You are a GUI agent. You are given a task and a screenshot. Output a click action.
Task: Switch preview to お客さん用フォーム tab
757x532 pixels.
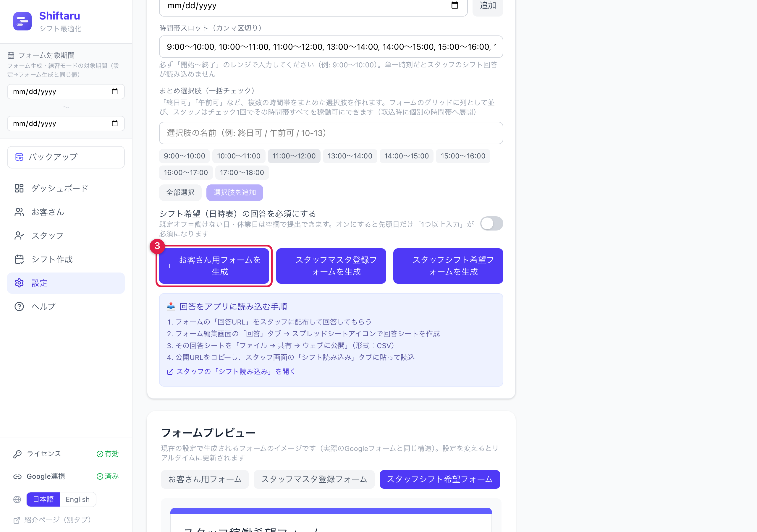click(x=205, y=479)
